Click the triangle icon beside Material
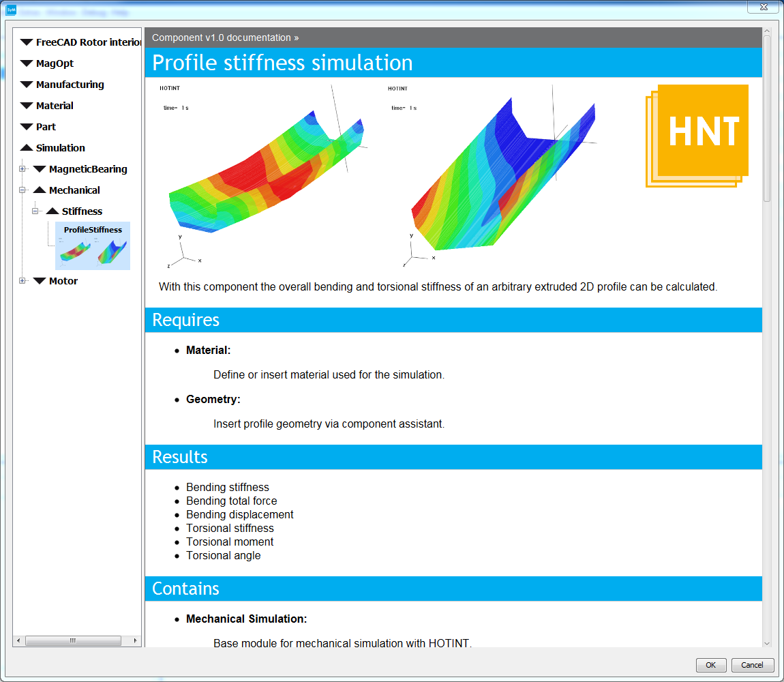 (27, 106)
